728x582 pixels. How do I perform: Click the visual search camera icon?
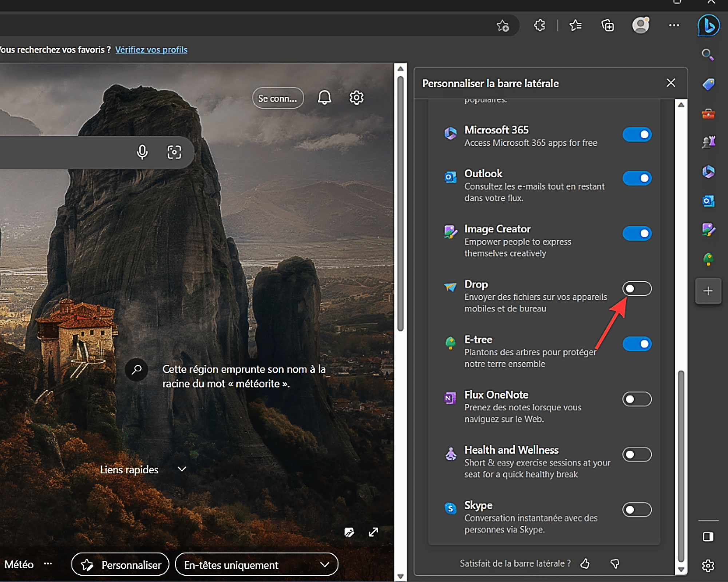click(x=174, y=152)
